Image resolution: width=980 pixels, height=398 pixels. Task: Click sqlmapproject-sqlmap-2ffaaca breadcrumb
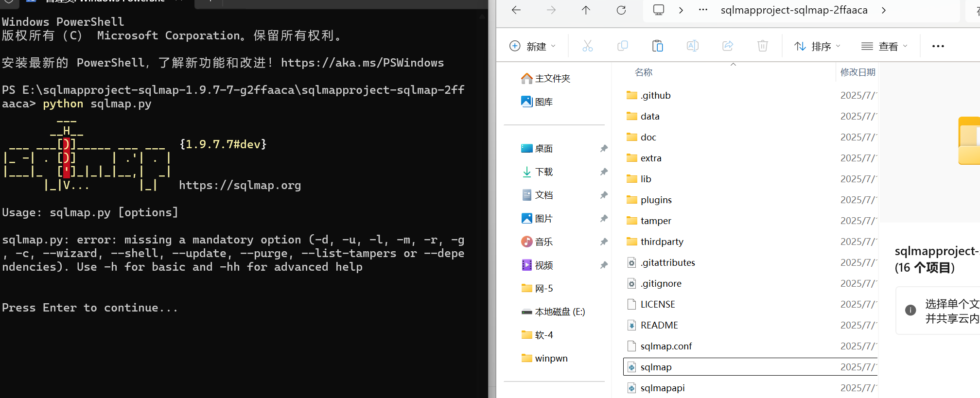pos(794,10)
